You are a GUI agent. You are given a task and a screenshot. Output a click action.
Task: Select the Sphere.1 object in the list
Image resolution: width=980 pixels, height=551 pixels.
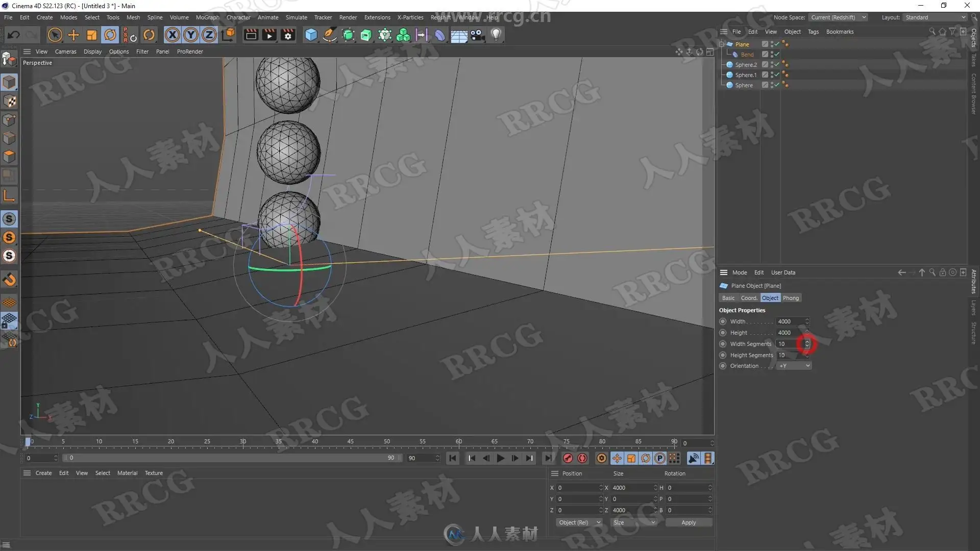pos(746,75)
